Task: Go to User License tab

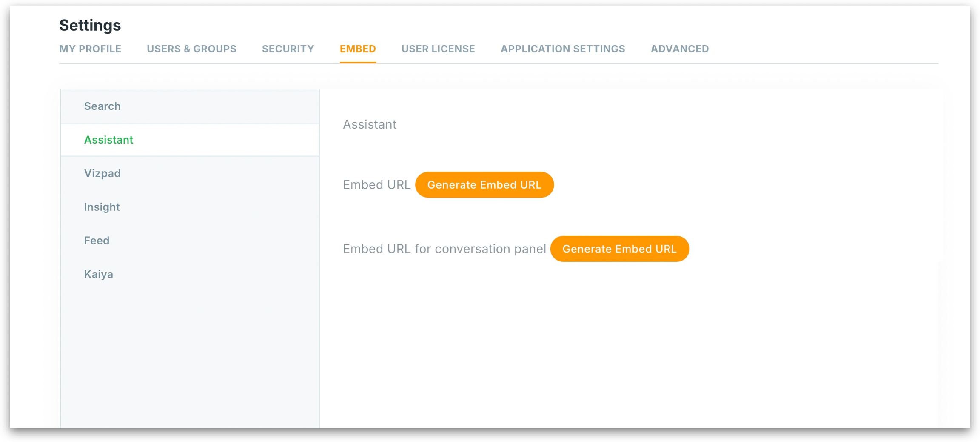Action: (438, 49)
